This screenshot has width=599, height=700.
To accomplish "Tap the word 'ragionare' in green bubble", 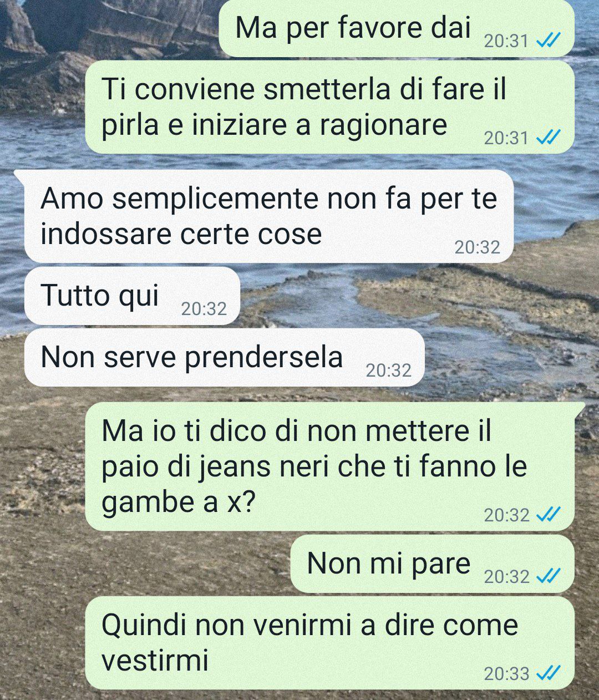I will (x=383, y=126).
